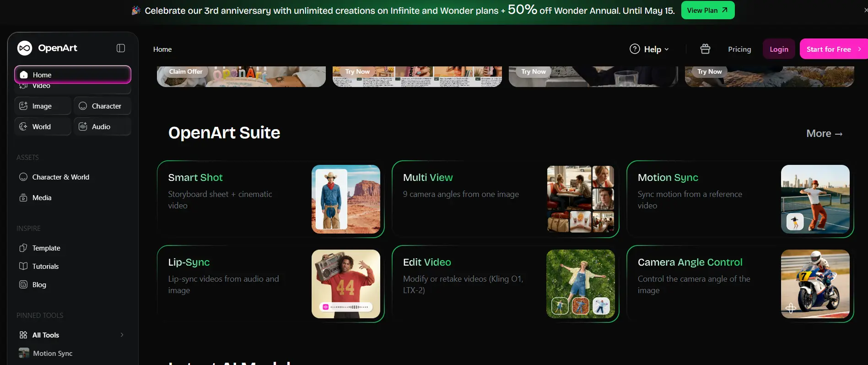
Task: Click the party popper icon in banner
Action: point(136,10)
